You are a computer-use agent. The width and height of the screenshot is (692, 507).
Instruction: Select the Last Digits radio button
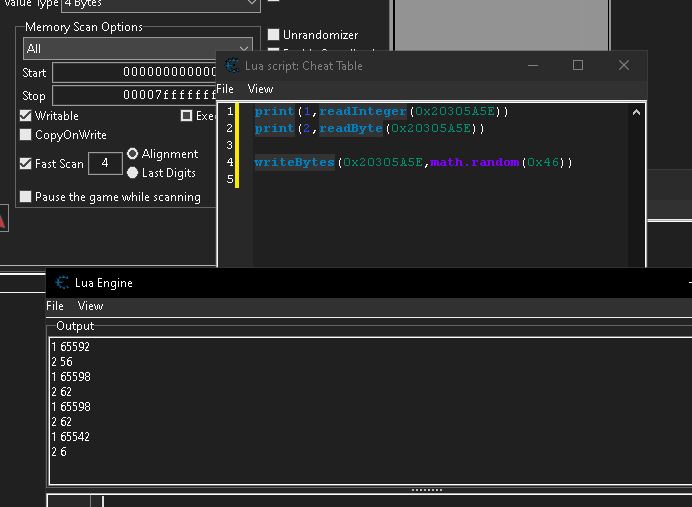click(x=133, y=173)
